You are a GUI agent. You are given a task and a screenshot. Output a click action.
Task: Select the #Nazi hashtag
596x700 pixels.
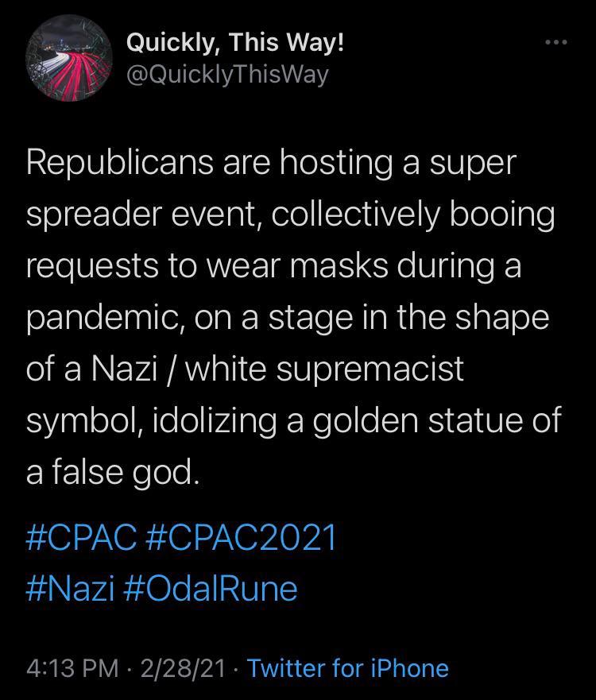click(70, 589)
